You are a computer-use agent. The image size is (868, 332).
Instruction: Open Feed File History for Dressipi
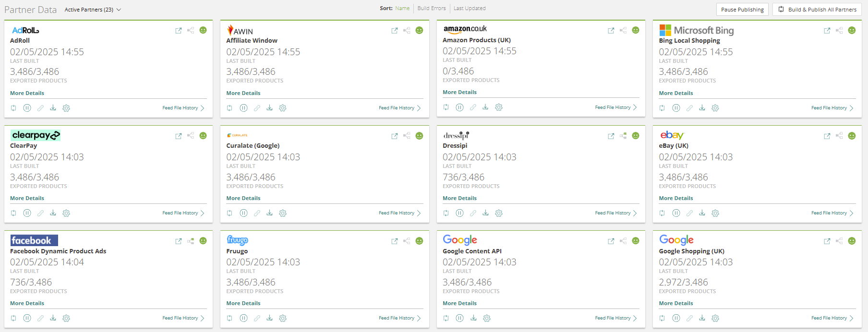(616, 213)
